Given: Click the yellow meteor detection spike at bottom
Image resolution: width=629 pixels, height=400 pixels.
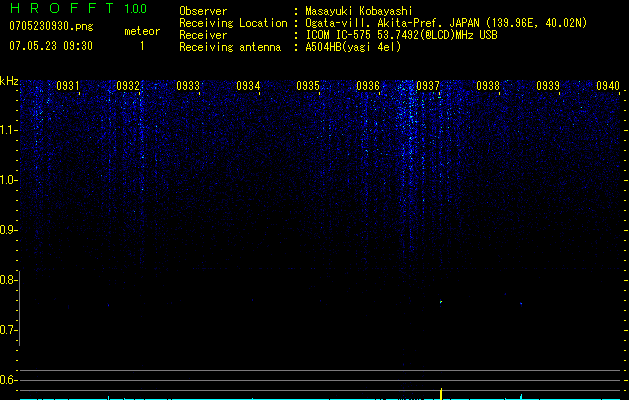Looking at the screenshot, I should coord(441,394).
